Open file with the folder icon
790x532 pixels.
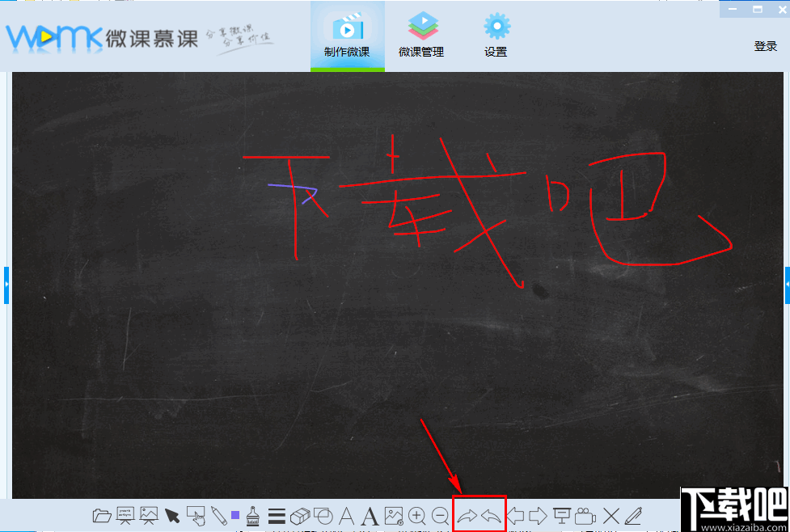[102, 516]
